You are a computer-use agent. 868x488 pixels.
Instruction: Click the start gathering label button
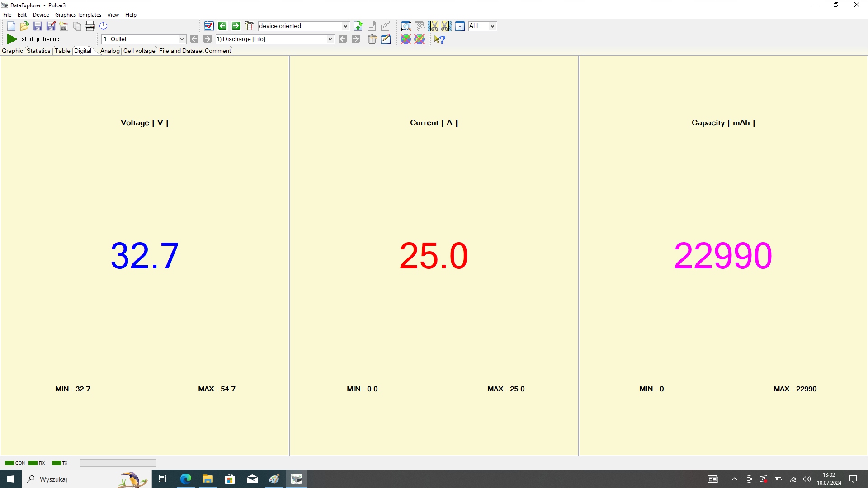point(41,39)
